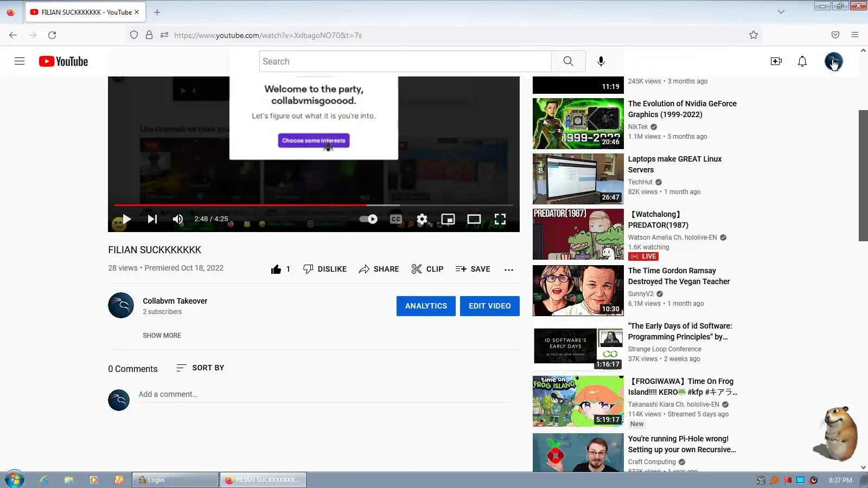Image resolution: width=868 pixels, height=488 pixels.
Task: Open the Windows Start menu
Action: point(15,480)
